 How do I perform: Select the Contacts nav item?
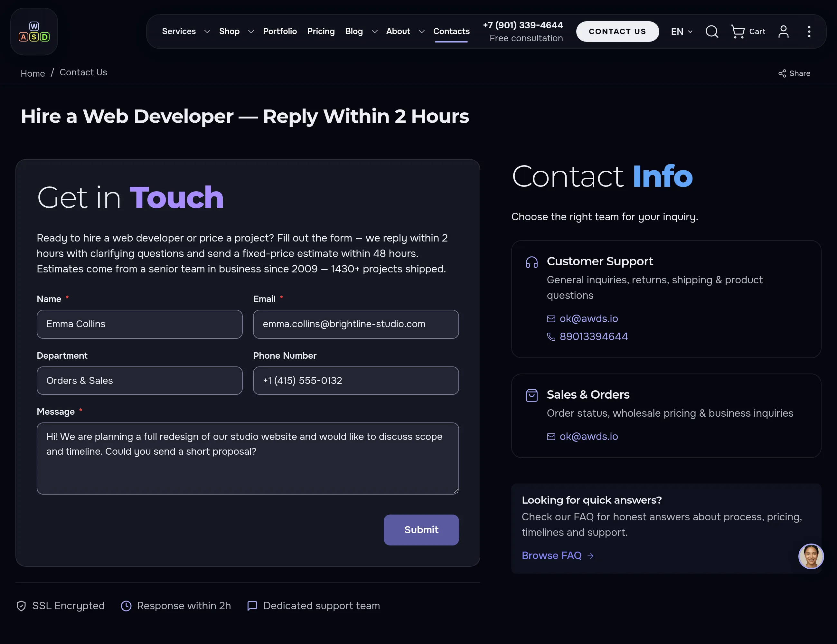click(x=451, y=32)
